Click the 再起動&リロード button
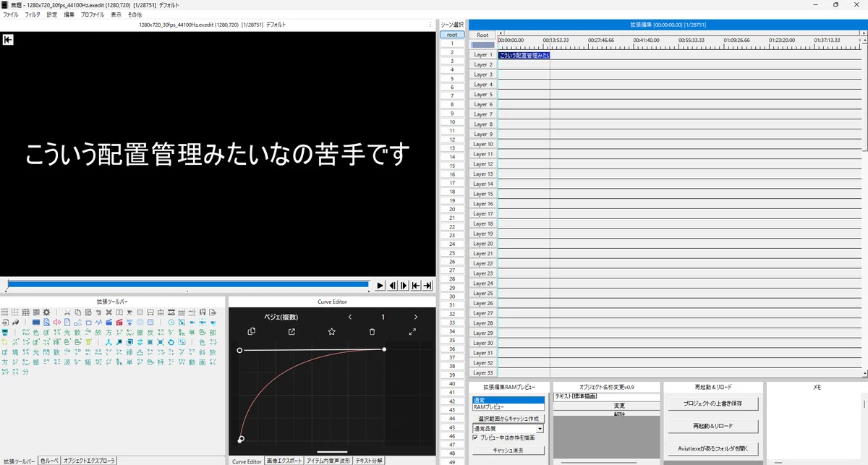Viewport: 868px width, 465px height. pos(712,426)
